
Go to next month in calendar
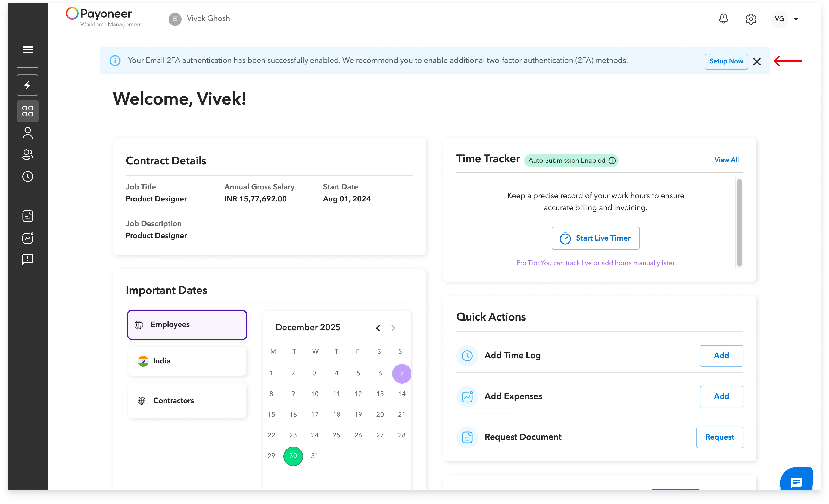tap(393, 328)
